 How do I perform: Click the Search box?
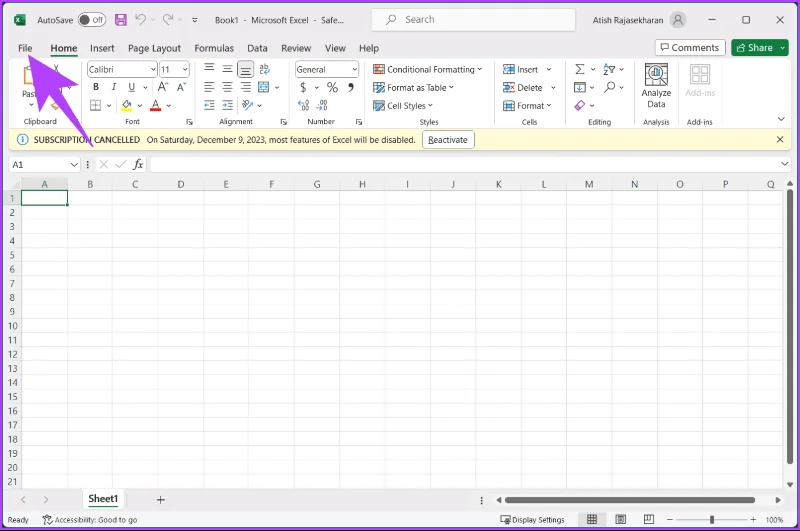click(x=473, y=20)
